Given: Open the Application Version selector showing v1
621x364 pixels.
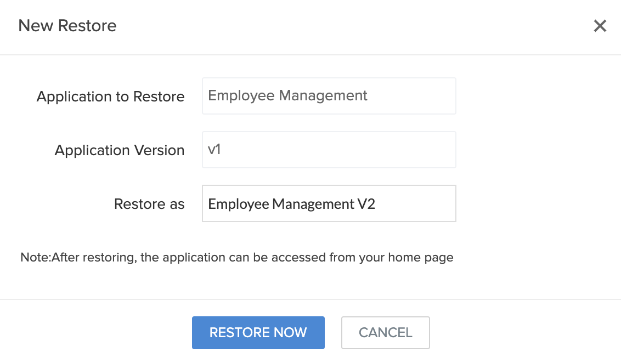Looking at the screenshot, I should tap(329, 149).
